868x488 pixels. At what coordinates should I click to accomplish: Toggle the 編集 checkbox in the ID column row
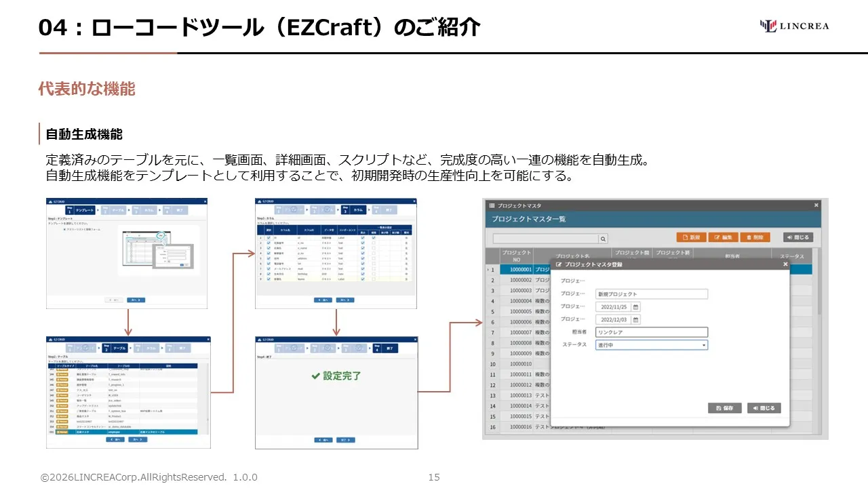374,238
